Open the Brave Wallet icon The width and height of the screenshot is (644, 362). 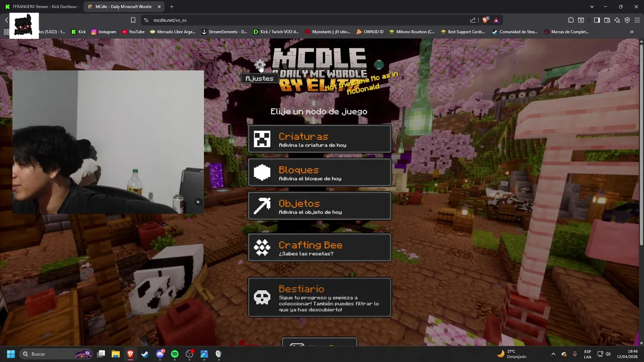(x=607, y=20)
